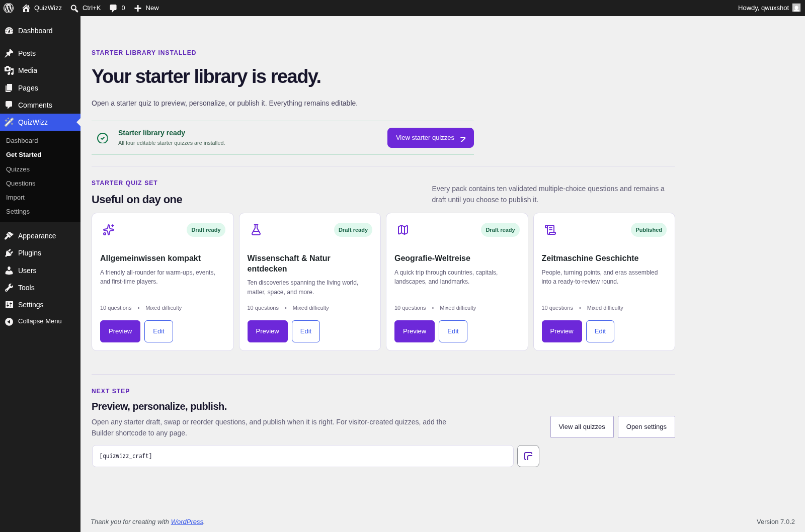Screen dimensions: 805x532
Task: Click the Users person icon
Action: tap(9, 271)
